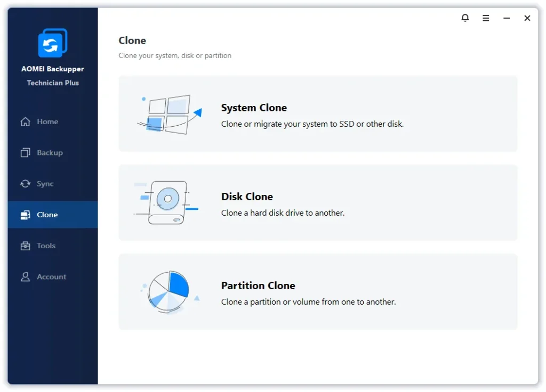Click the AOMEI Backupper logo

52,43
